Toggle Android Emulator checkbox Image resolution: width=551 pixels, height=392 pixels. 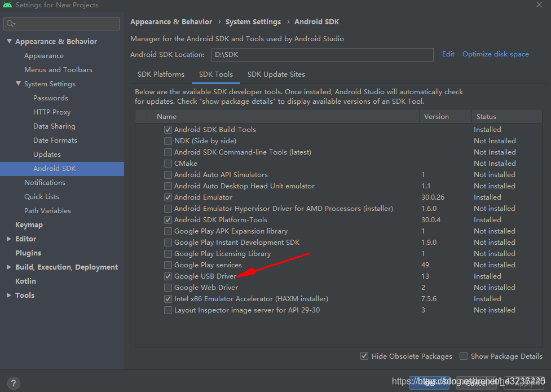tap(168, 197)
